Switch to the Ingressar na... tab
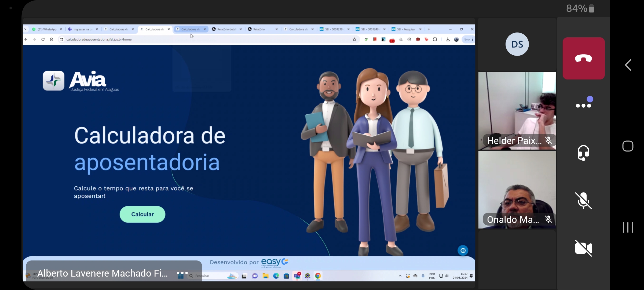This screenshot has height=290, width=644. pyautogui.click(x=83, y=29)
